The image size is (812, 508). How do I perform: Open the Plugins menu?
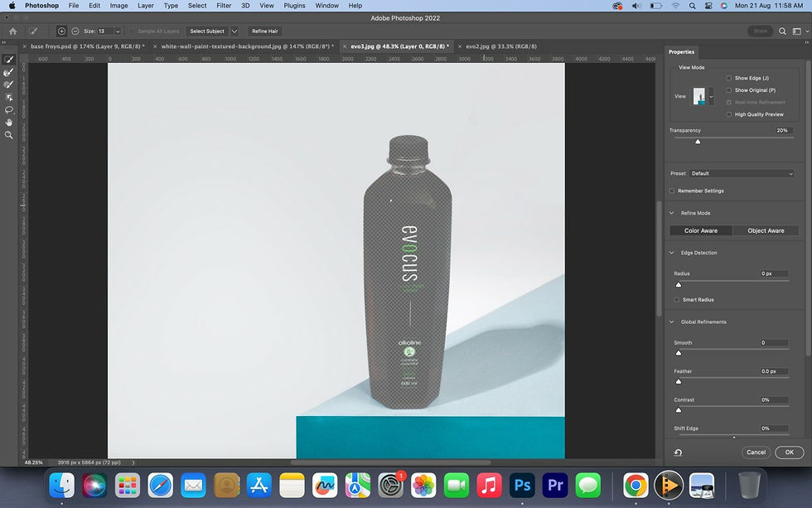point(294,6)
